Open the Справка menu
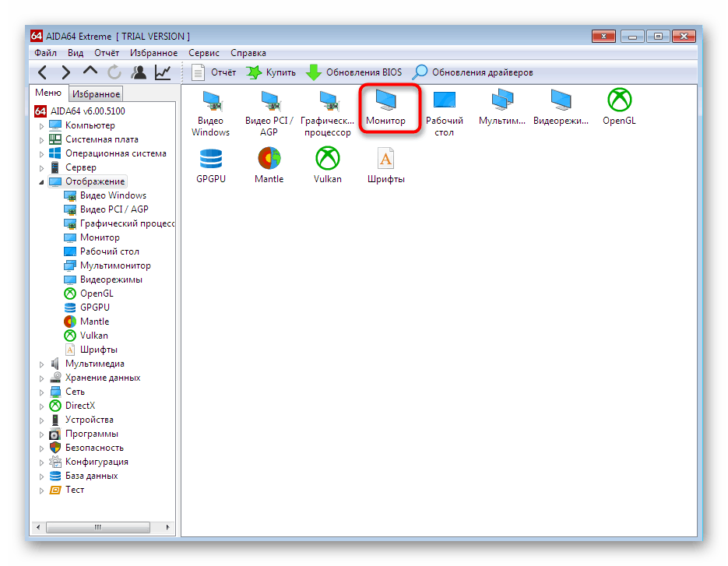Screen dimensions: 728x566 pyautogui.click(x=248, y=53)
